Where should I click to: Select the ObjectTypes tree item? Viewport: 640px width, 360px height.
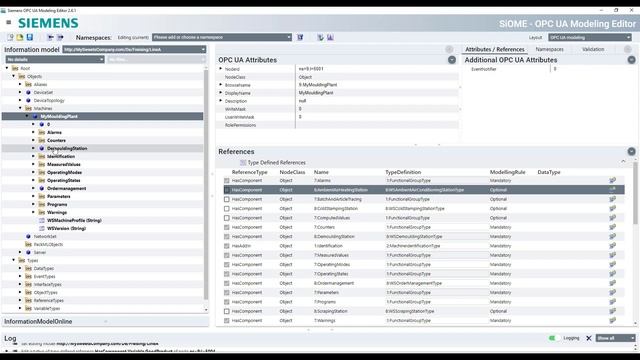coord(46,293)
